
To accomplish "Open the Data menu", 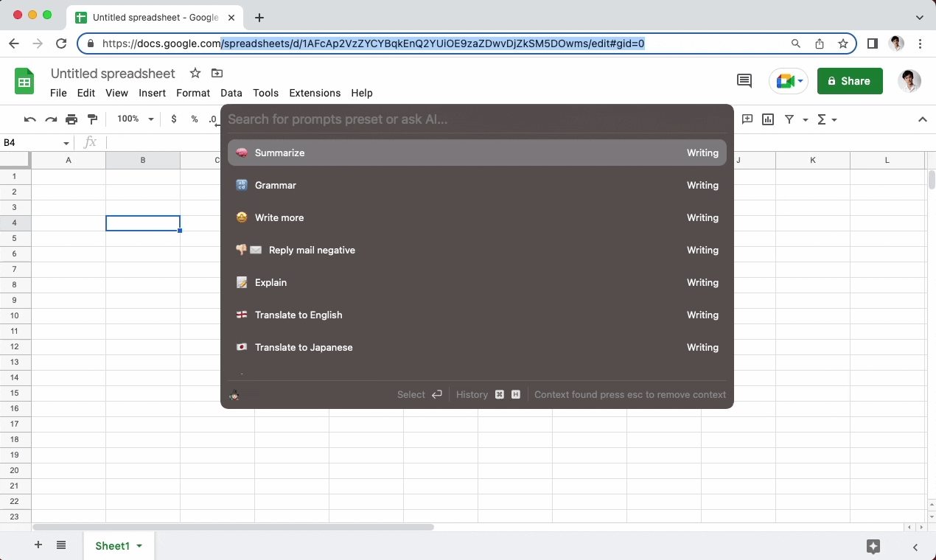I will pos(231,93).
